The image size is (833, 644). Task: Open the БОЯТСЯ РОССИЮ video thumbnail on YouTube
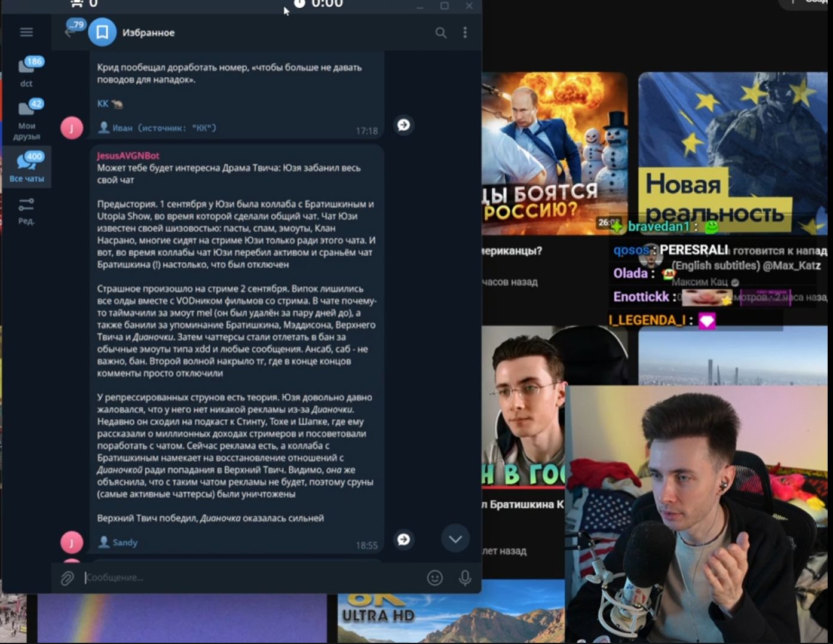click(x=554, y=153)
